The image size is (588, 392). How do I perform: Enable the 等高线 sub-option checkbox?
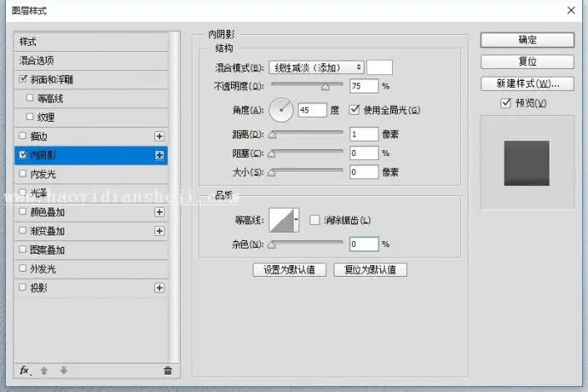(x=30, y=98)
